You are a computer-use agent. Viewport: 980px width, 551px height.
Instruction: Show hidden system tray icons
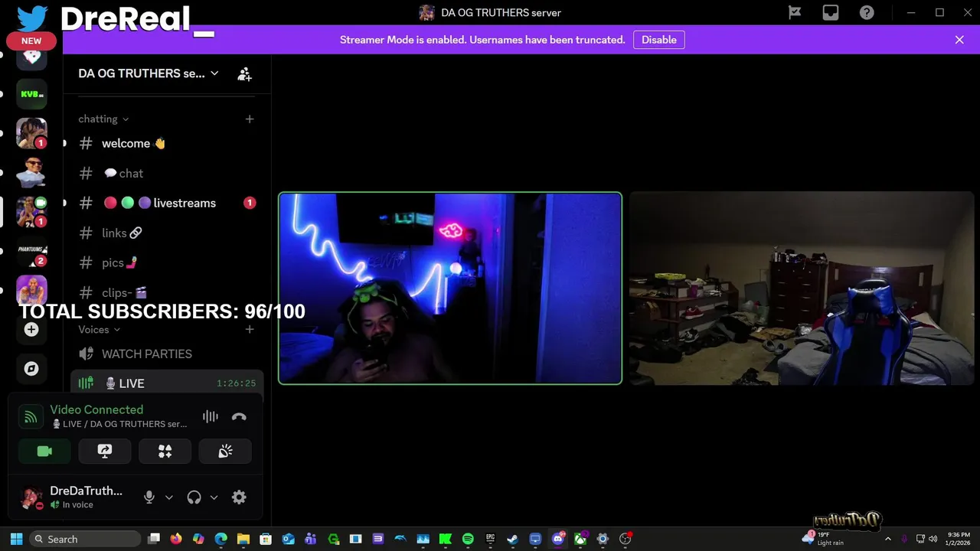[x=888, y=539]
